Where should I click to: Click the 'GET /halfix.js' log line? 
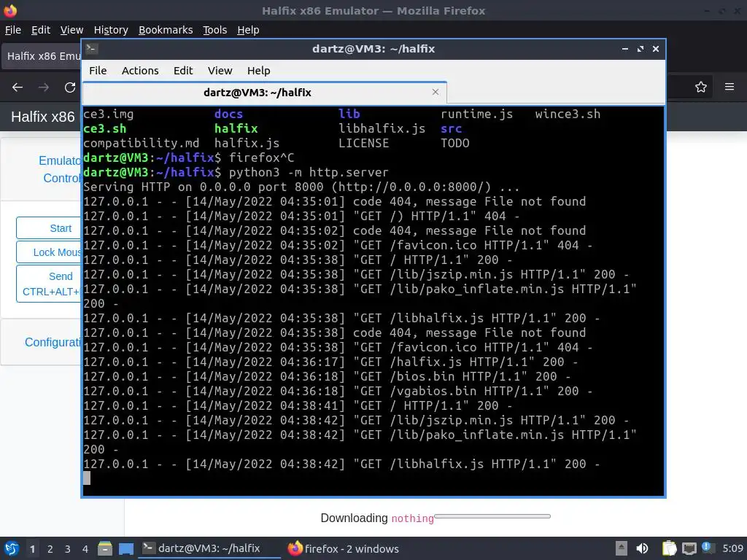330,362
